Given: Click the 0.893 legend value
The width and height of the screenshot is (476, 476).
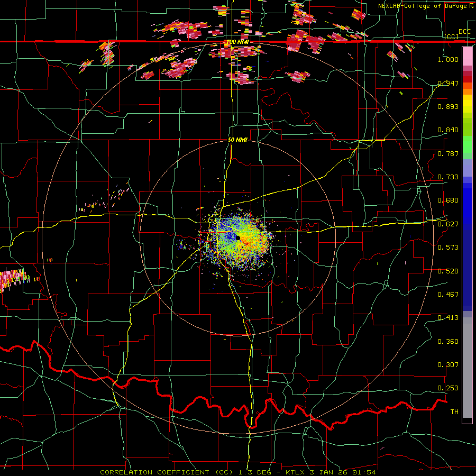Looking at the screenshot, I should point(448,106).
